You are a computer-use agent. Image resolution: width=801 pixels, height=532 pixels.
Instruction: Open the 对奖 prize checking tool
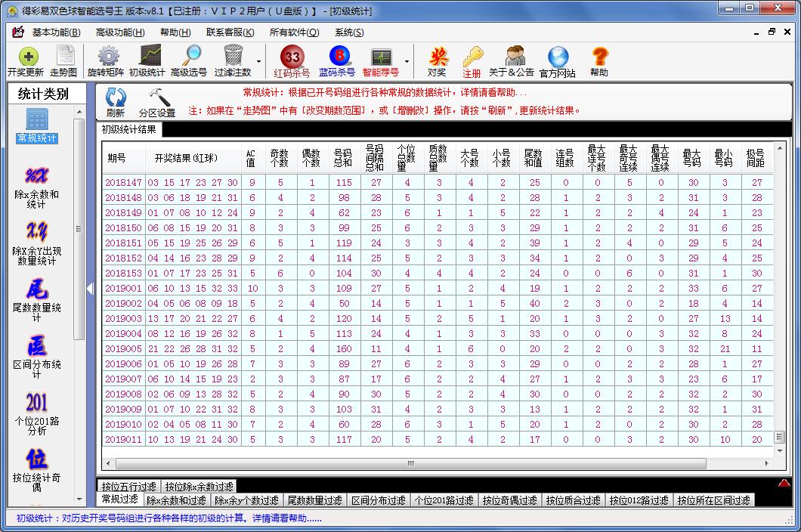point(438,61)
